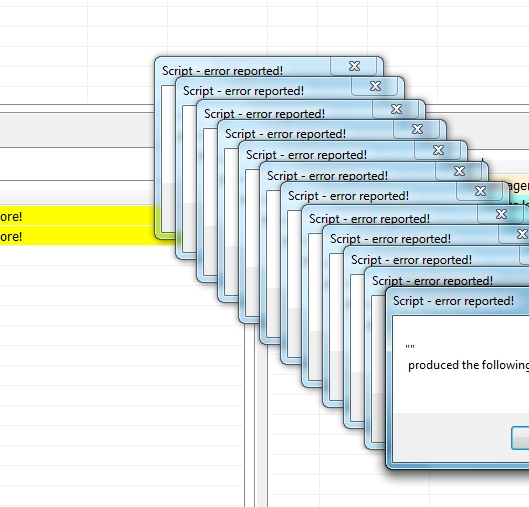Click the rearmost dialog's 'Script - error reported!' title
The image size is (529, 507).
[x=222, y=71]
